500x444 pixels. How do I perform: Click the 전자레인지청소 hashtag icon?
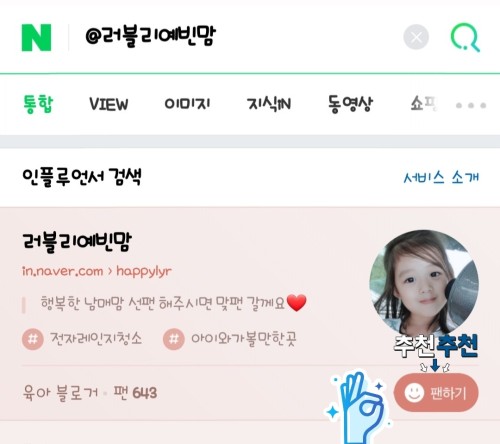point(33,339)
